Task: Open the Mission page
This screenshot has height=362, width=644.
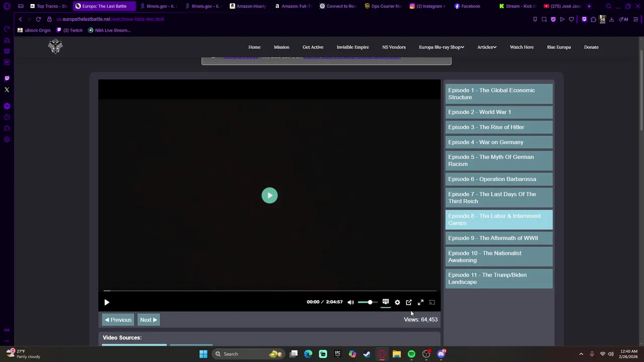Action: (x=282, y=47)
